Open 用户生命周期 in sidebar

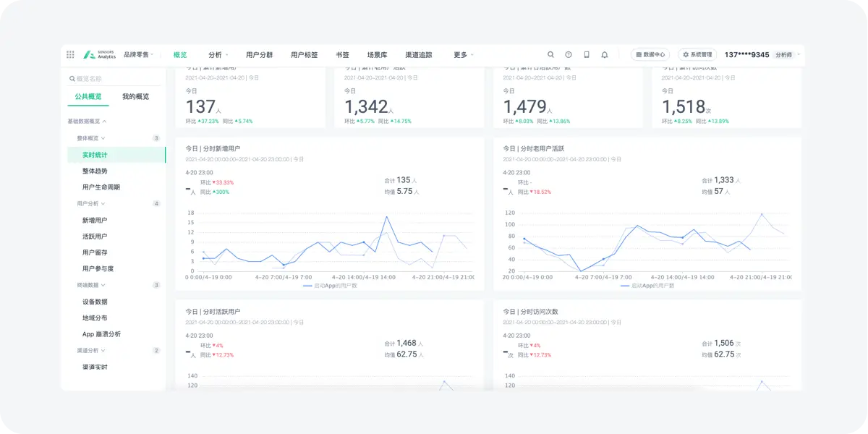[x=101, y=187]
